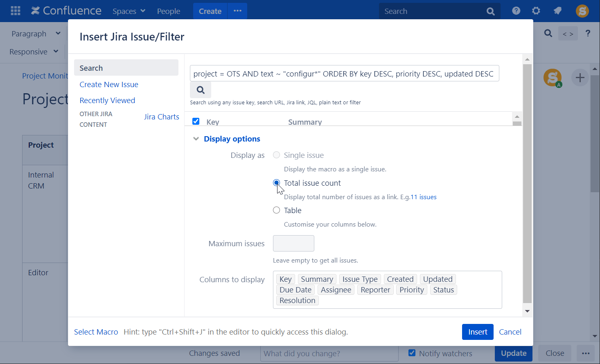Click the help question mark icon

tap(516, 11)
